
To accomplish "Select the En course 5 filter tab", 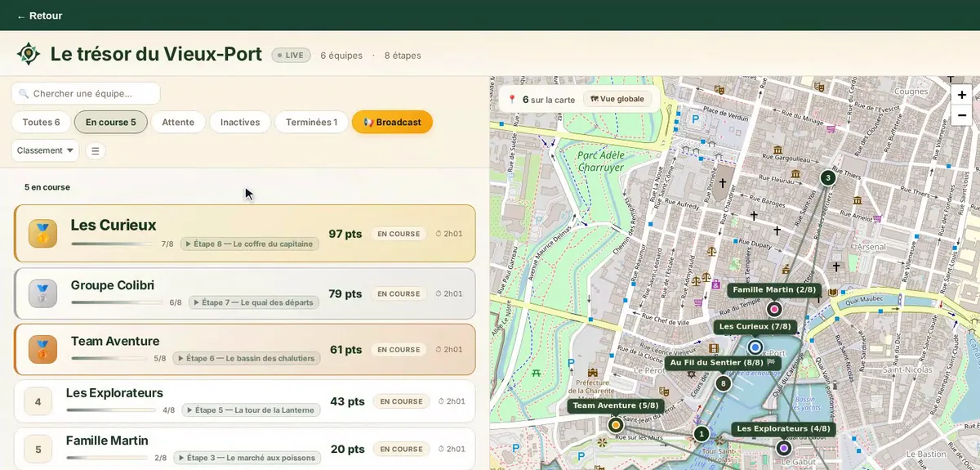I will pos(111,122).
